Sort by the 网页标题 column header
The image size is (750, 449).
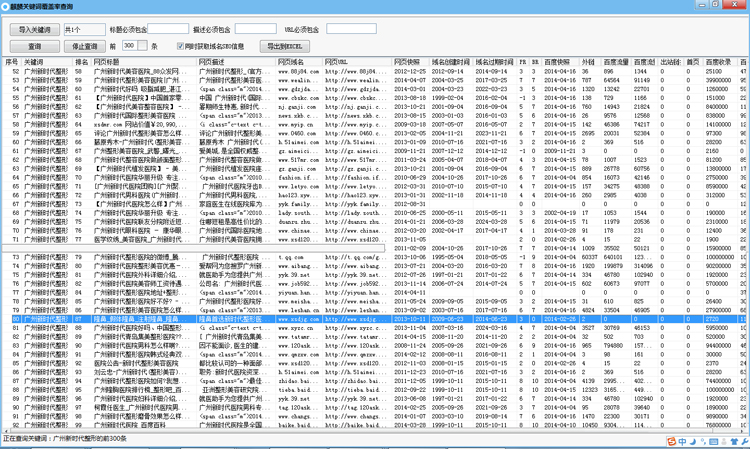(144, 62)
